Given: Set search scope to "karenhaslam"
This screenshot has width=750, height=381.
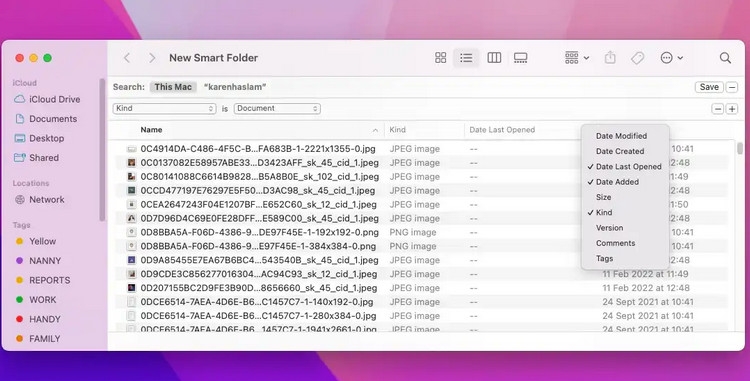Looking at the screenshot, I should coord(235,87).
